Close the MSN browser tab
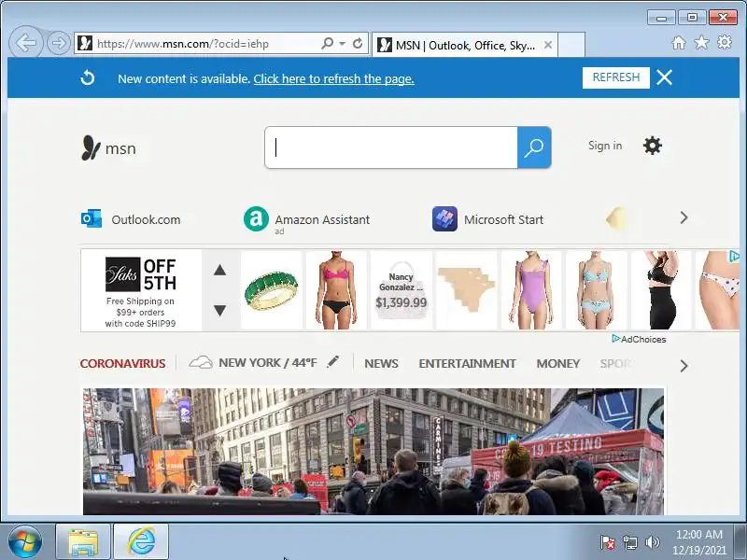Viewport: 747px width, 560px height. (548, 45)
